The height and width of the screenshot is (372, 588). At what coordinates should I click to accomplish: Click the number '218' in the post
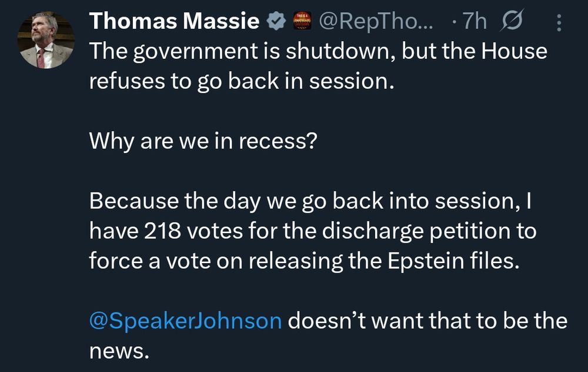pyautogui.click(x=162, y=231)
